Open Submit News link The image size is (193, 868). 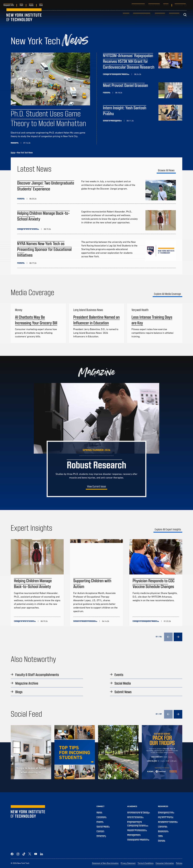[123, 692]
